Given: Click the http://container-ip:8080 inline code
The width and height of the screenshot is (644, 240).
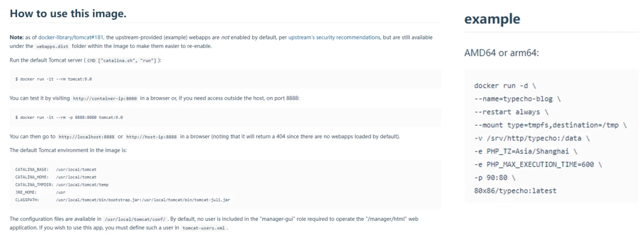Looking at the screenshot, I should click(105, 99).
